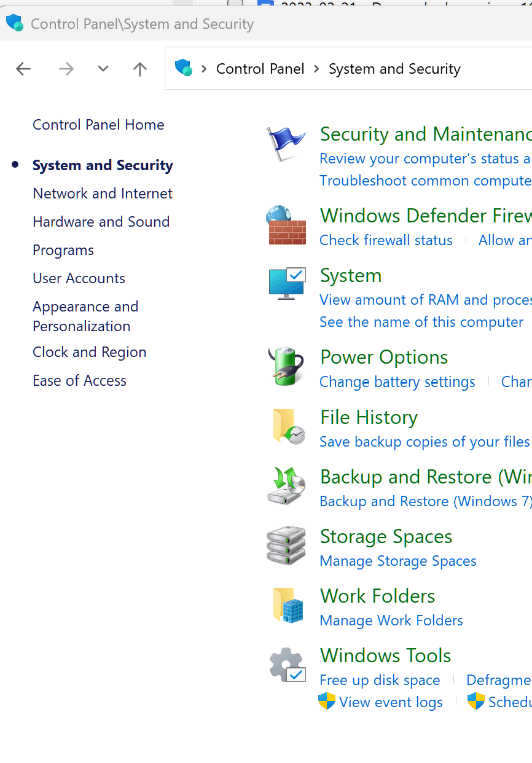Expand the chevron before Control Panel breadcrumb
The width and height of the screenshot is (532, 763).
[x=204, y=69]
